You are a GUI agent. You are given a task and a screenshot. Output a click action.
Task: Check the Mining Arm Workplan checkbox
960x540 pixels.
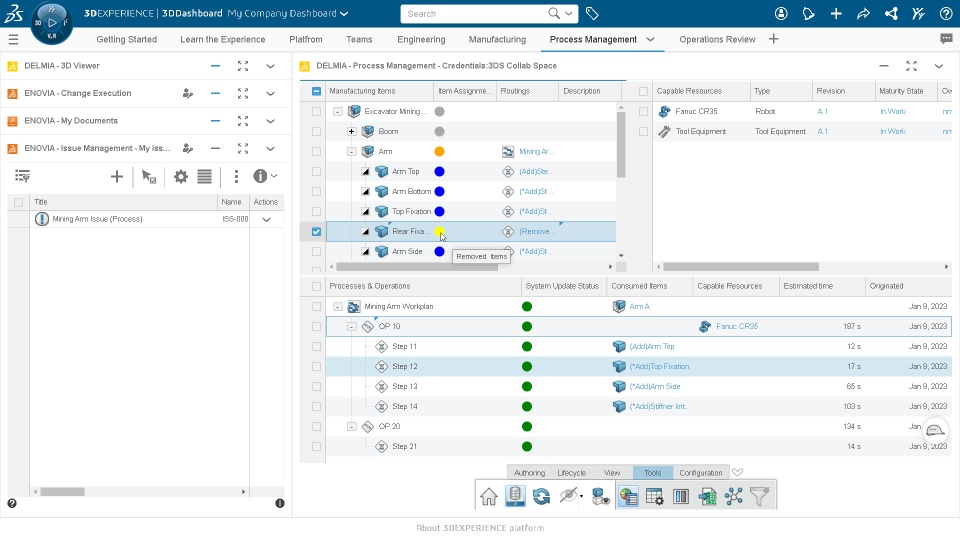click(316, 307)
